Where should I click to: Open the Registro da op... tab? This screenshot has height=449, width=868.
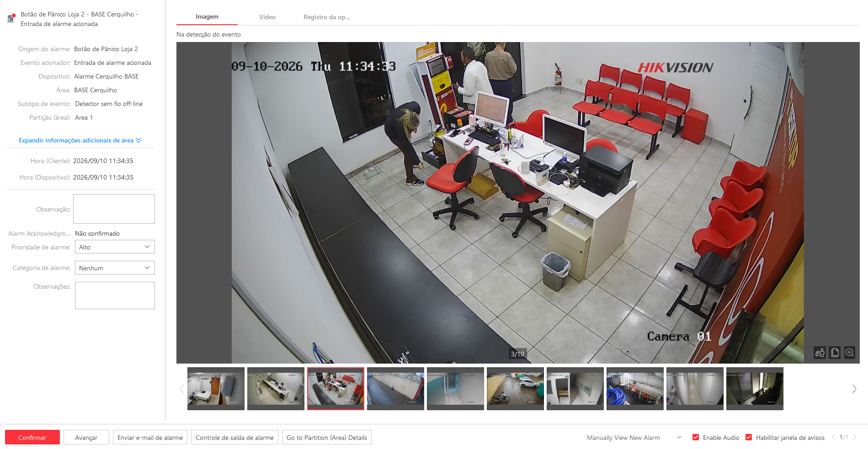tap(327, 17)
